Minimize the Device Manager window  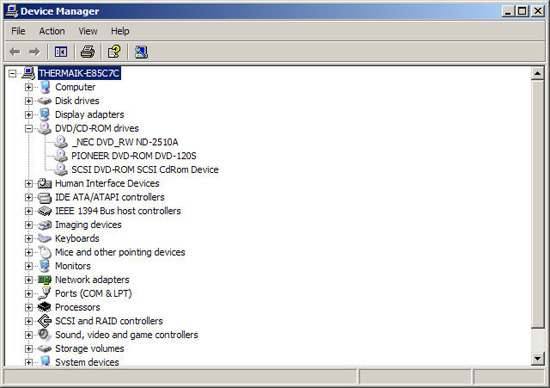point(508,11)
